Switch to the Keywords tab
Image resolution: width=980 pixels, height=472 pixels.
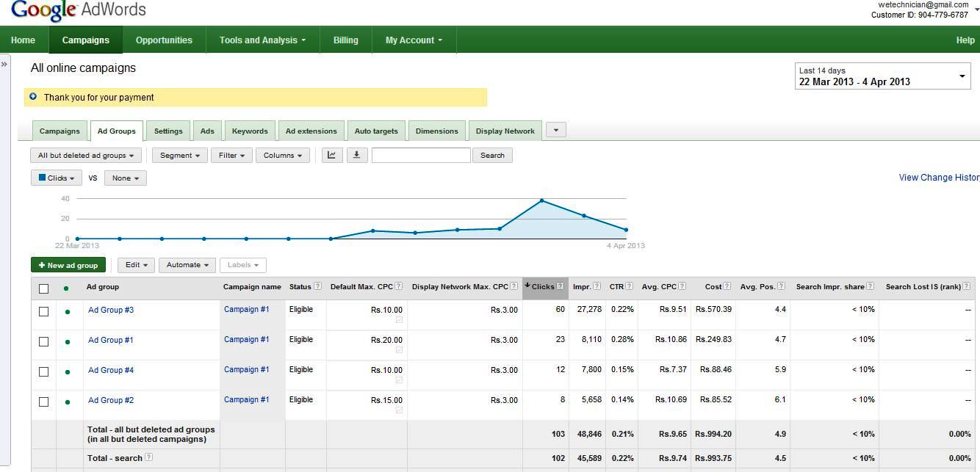pos(250,131)
